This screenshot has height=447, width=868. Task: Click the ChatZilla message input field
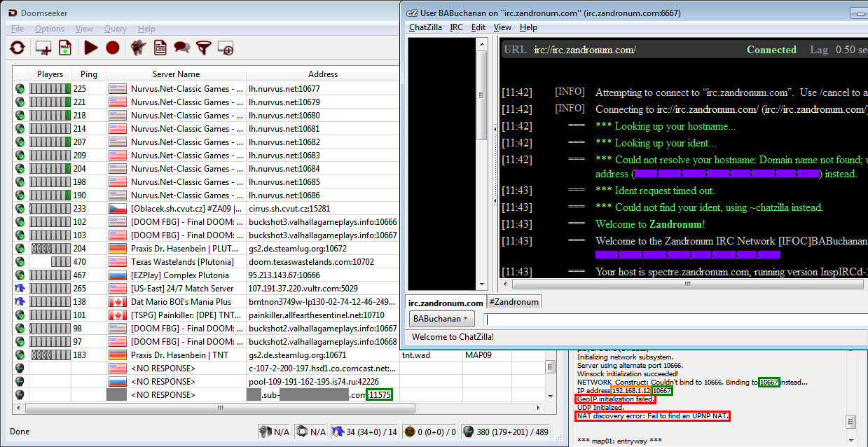click(673, 319)
